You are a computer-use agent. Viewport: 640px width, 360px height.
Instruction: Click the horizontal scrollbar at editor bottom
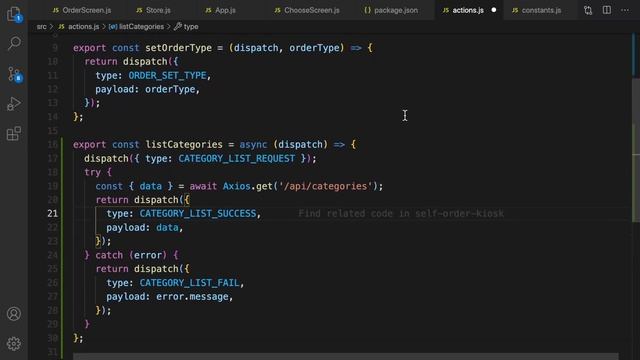pyautogui.click(x=346, y=357)
